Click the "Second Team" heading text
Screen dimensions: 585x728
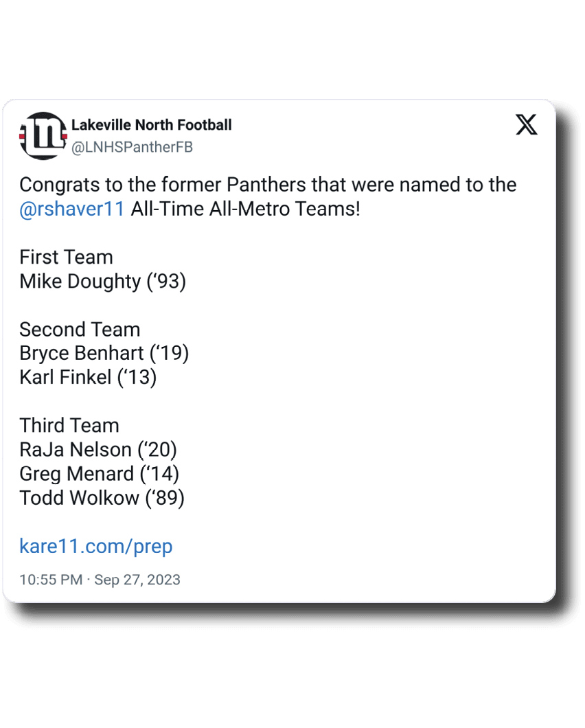80,330
